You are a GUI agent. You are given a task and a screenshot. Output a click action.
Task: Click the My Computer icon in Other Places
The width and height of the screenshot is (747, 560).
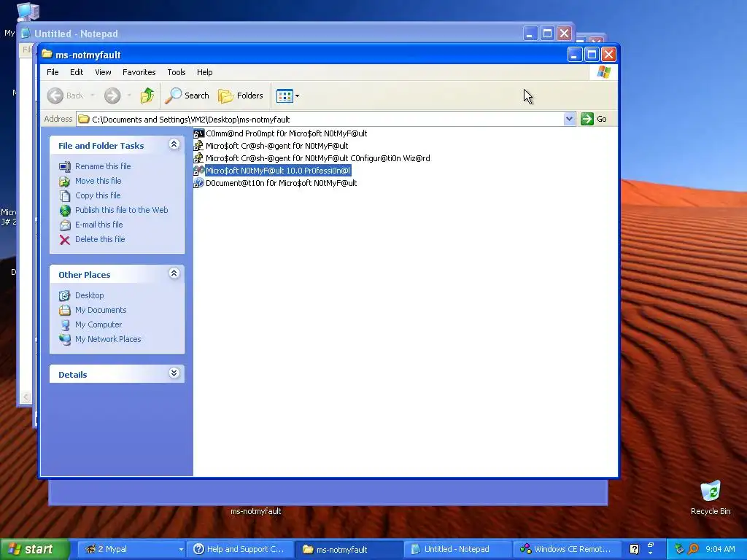click(65, 324)
